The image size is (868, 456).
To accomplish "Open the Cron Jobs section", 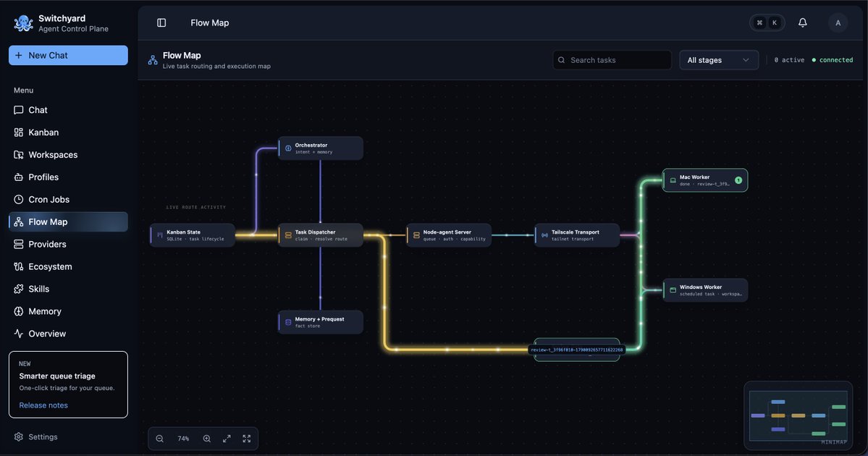I will [68, 199].
